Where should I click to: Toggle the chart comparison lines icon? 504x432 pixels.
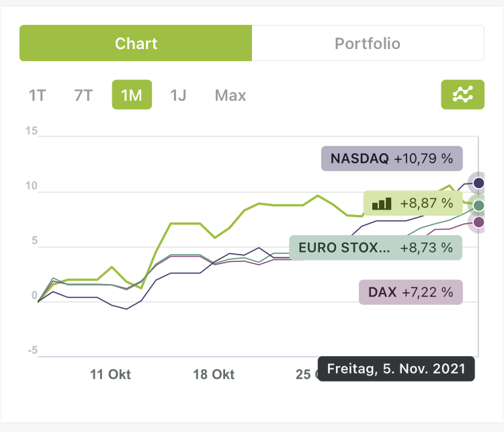(462, 95)
